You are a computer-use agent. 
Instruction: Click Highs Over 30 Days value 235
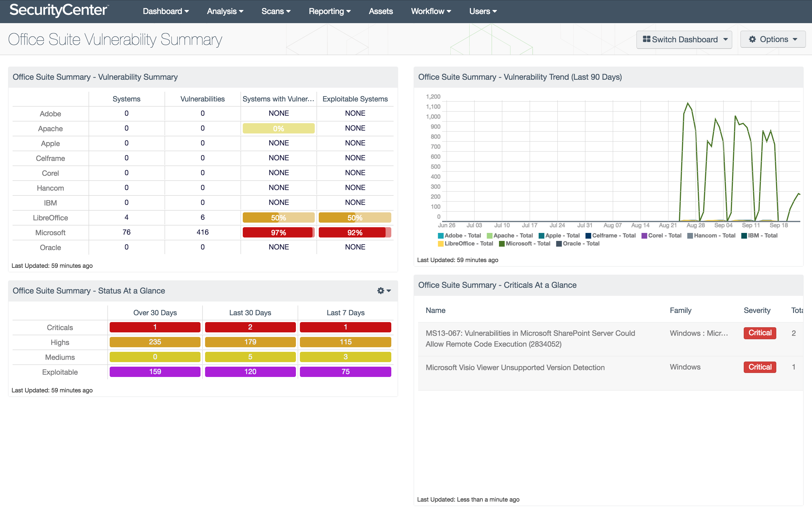[x=155, y=342]
